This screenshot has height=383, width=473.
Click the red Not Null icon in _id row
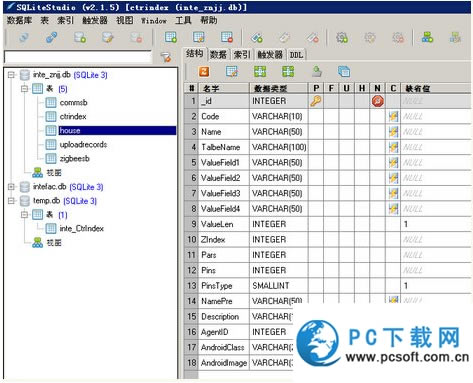click(378, 101)
